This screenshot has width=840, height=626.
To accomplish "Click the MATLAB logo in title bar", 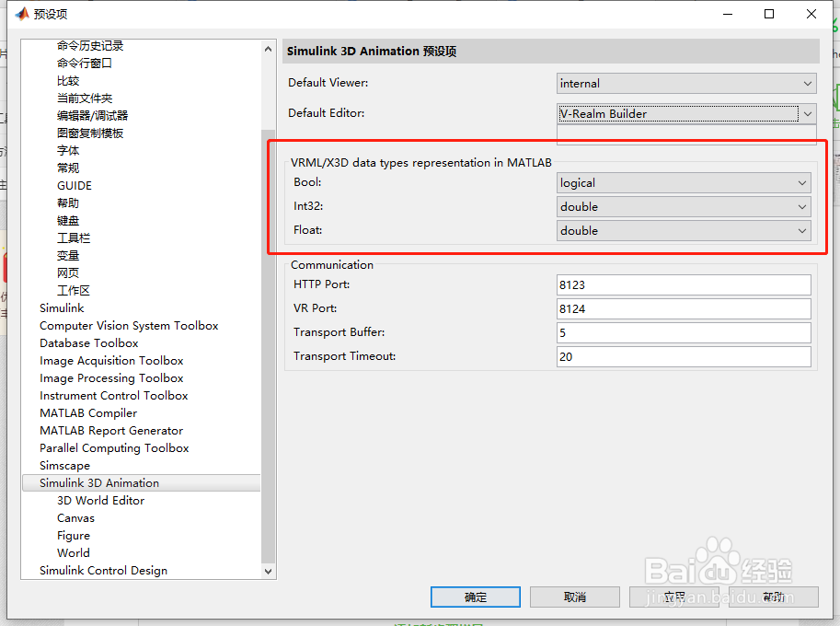I will [x=22, y=14].
